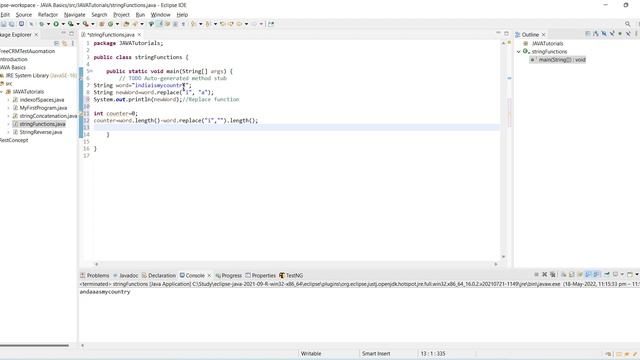Toggle Hide Fields in Outline toolbar
This screenshot has width=640, height=360.
tap(604, 34)
